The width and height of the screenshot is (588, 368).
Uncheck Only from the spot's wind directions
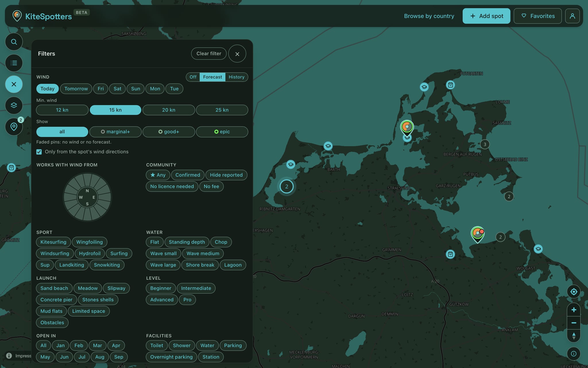click(x=39, y=152)
